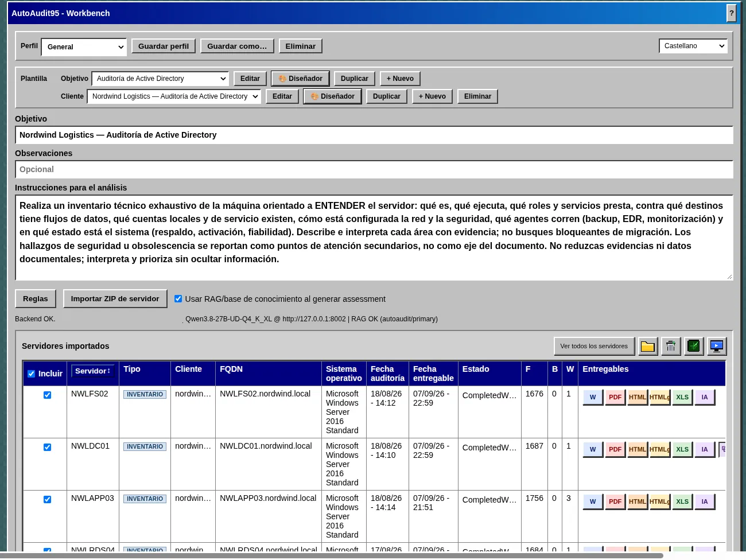Click the green chart icon button
This screenshot has width=746, height=560.
pos(694,346)
